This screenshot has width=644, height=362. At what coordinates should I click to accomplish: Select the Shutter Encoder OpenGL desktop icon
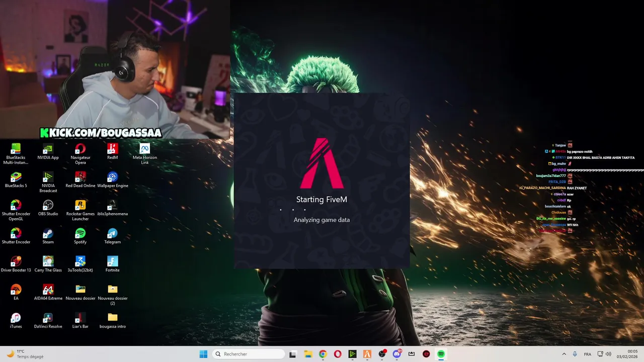tap(16, 210)
